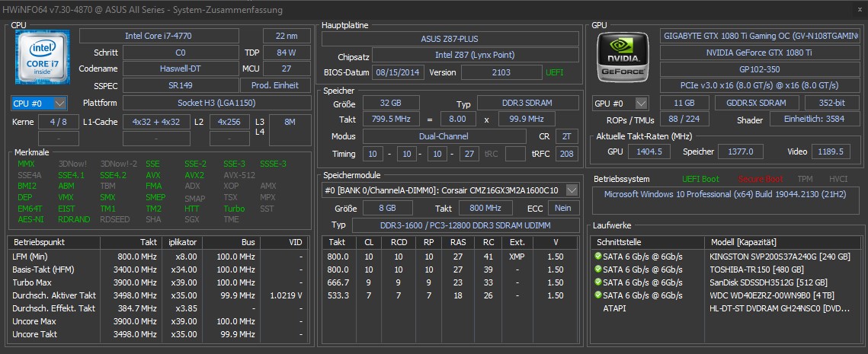868x354 pixels.
Task: Click the 32 GB memory size field
Action: 391,104
